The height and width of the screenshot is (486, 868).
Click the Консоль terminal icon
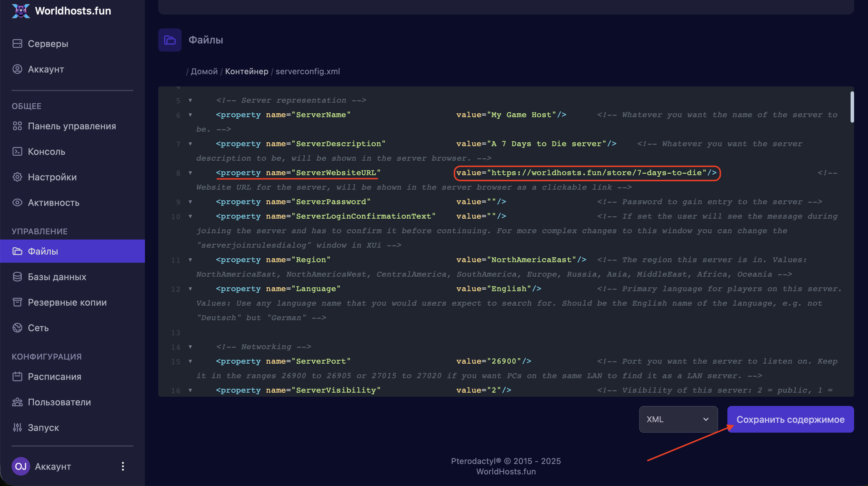click(17, 151)
